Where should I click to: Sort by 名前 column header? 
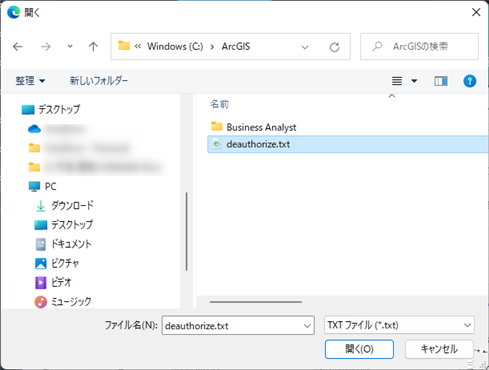click(219, 104)
